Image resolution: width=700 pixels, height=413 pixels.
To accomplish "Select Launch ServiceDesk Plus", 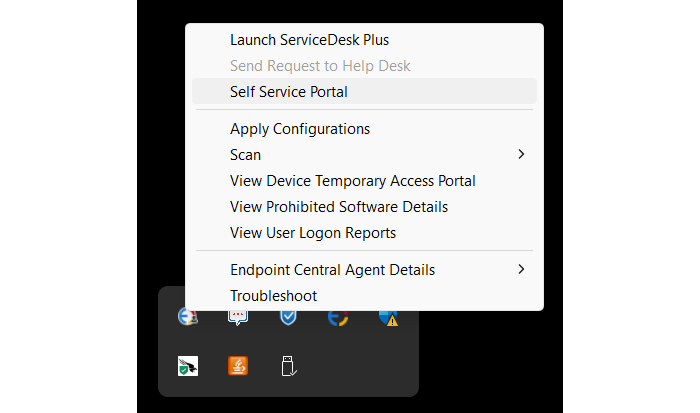I will 309,40.
